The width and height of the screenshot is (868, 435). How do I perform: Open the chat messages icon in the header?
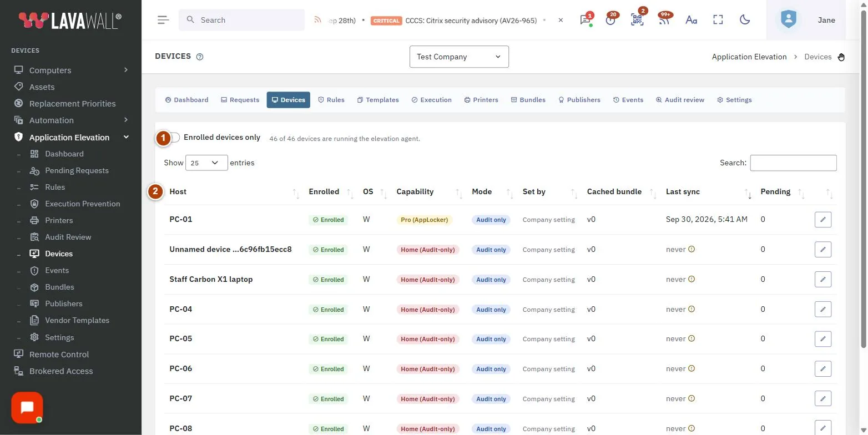point(585,20)
